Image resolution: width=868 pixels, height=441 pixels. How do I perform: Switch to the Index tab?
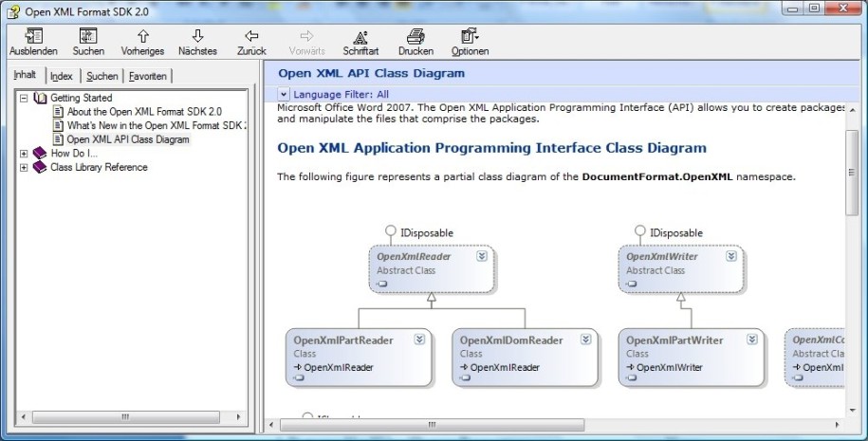[62, 76]
